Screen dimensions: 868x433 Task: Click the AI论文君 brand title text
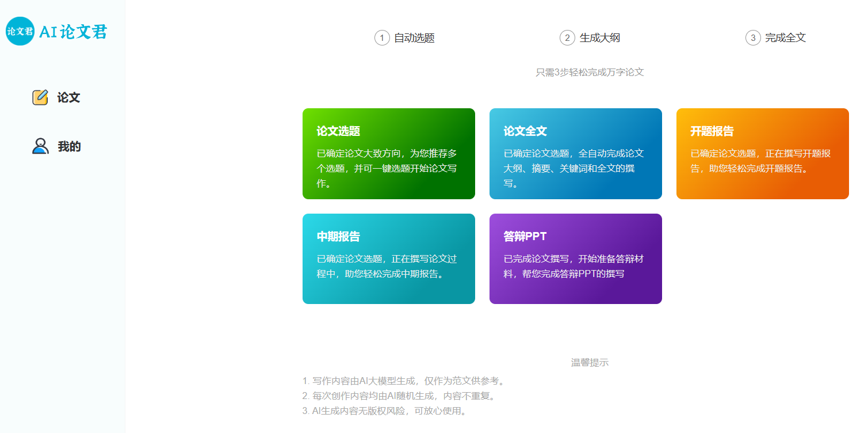click(x=73, y=32)
